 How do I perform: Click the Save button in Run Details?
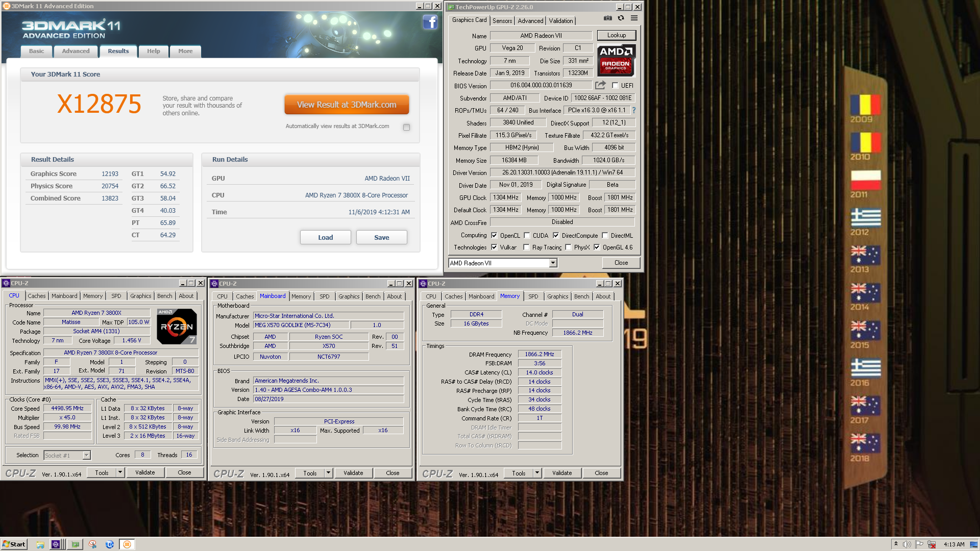[382, 237]
